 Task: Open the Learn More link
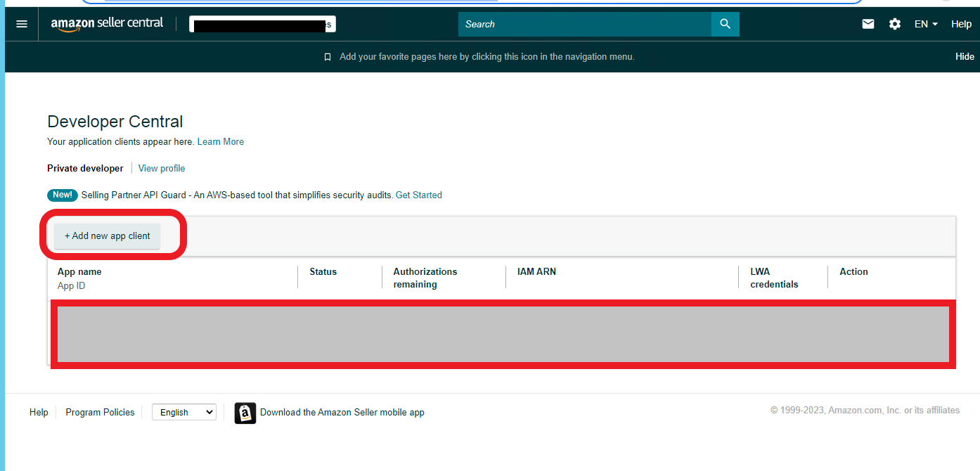pos(220,141)
